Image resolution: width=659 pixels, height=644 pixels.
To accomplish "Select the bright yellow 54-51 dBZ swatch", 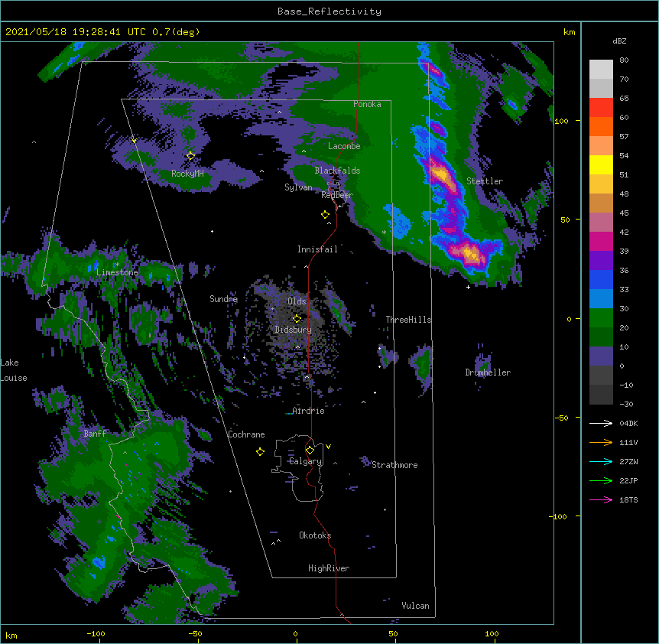I will point(601,164).
